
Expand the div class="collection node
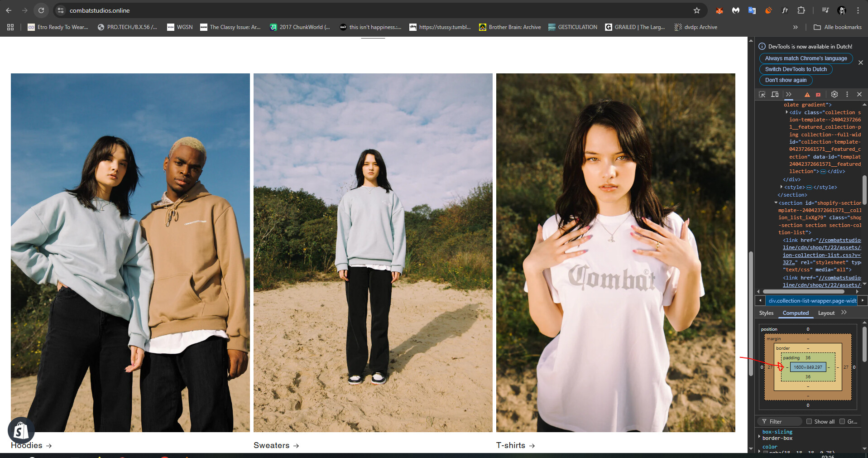click(786, 112)
